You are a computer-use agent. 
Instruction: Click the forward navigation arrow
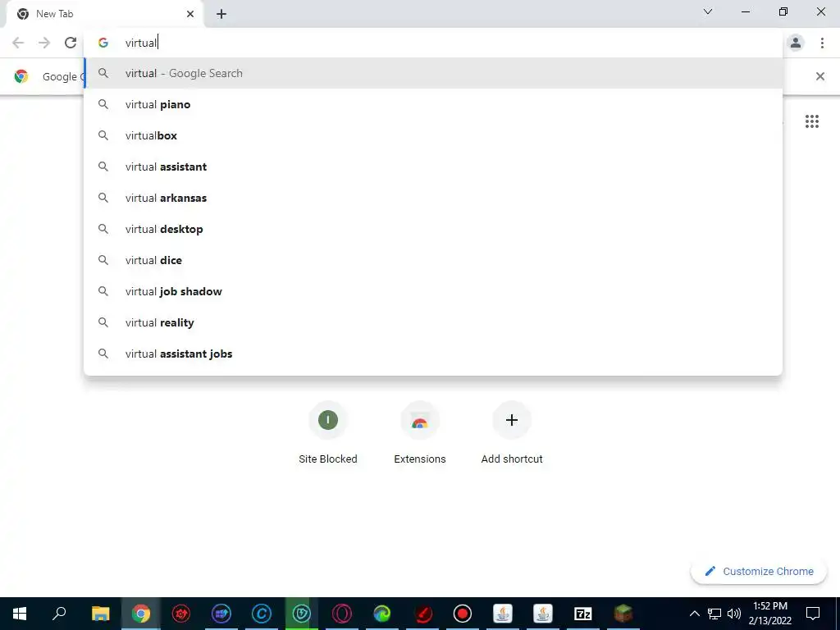(44, 43)
